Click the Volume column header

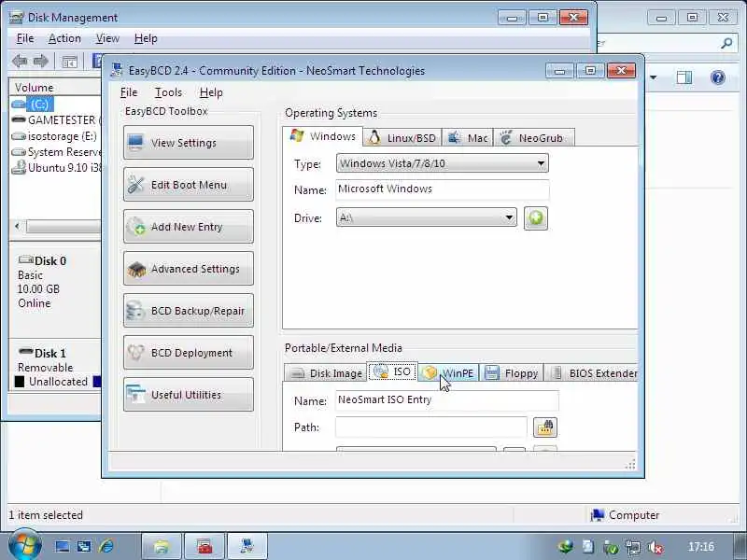point(55,88)
